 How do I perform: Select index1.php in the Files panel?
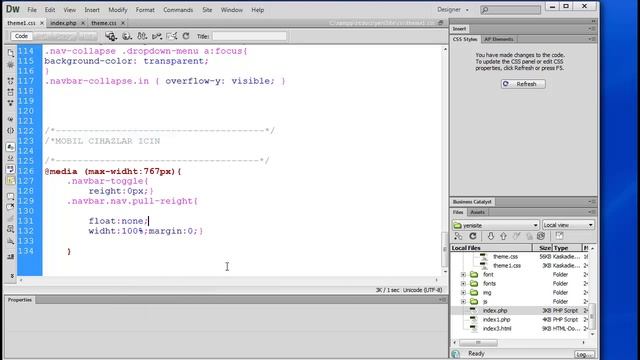pos(496,320)
